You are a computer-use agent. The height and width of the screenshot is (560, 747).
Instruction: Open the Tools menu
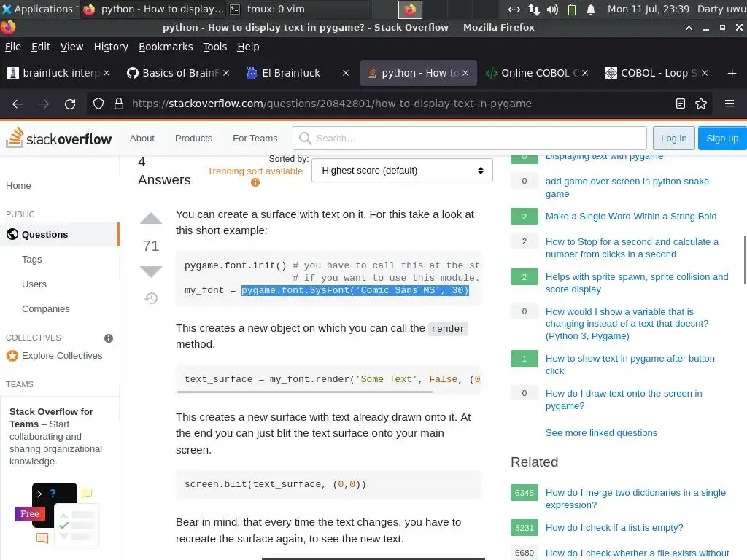click(215, 47)
